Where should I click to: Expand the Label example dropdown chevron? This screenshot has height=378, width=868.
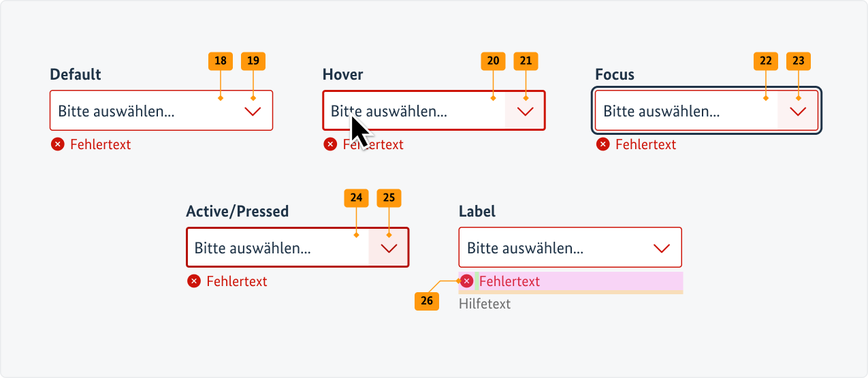coord(661,249)
